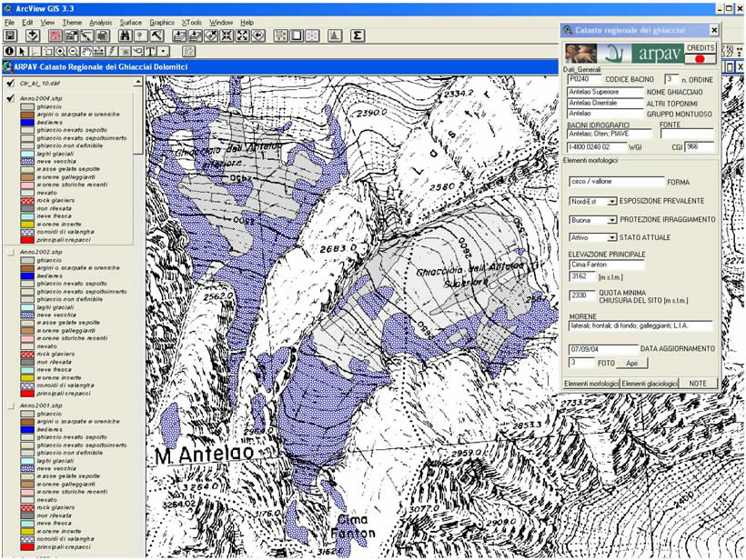Image resolution: width=746 pixels, height=560 pixels.
Task: Click the Zoom In fixed arrows icon
Action: (227, 35)
